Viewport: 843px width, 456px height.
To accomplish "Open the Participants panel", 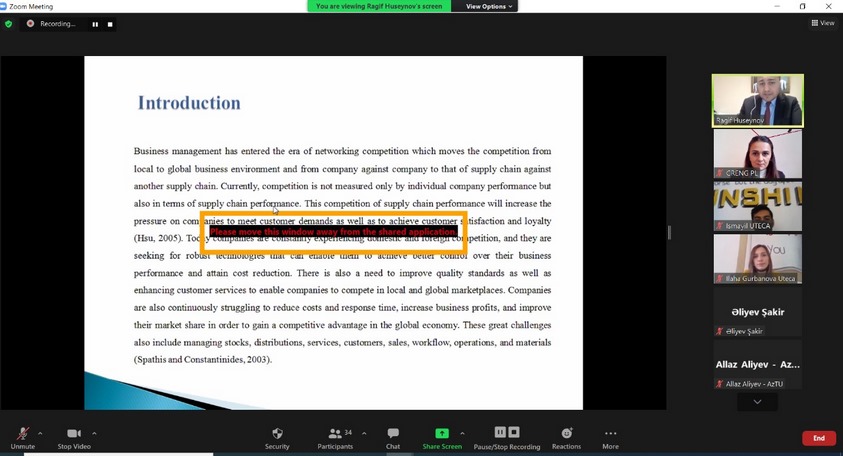I will pos(335,435).
